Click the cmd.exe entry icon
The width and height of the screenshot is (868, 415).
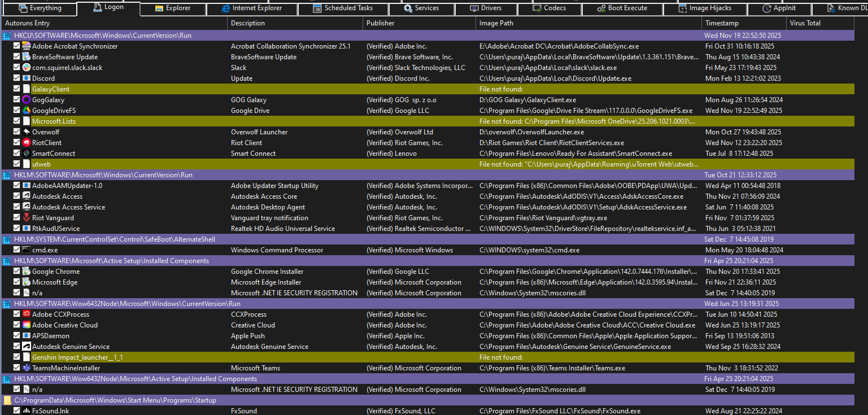point(26,250)
